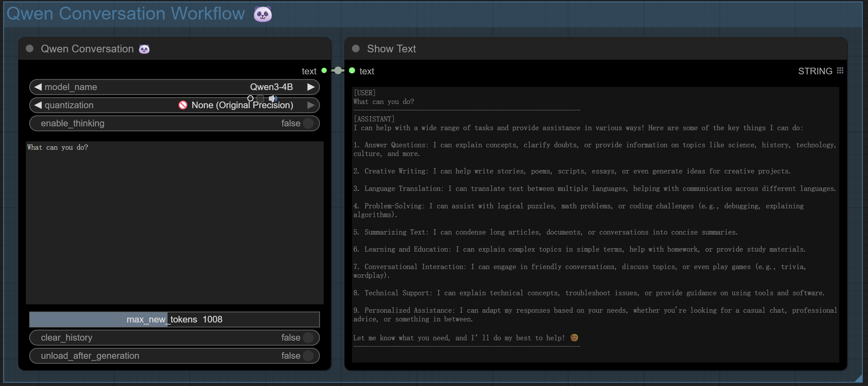Image resolution: width=868 pixels, height=386 pixels.
Task: Click the group resize handle in the bottom-right corner
Action: [x=859, y=378]
